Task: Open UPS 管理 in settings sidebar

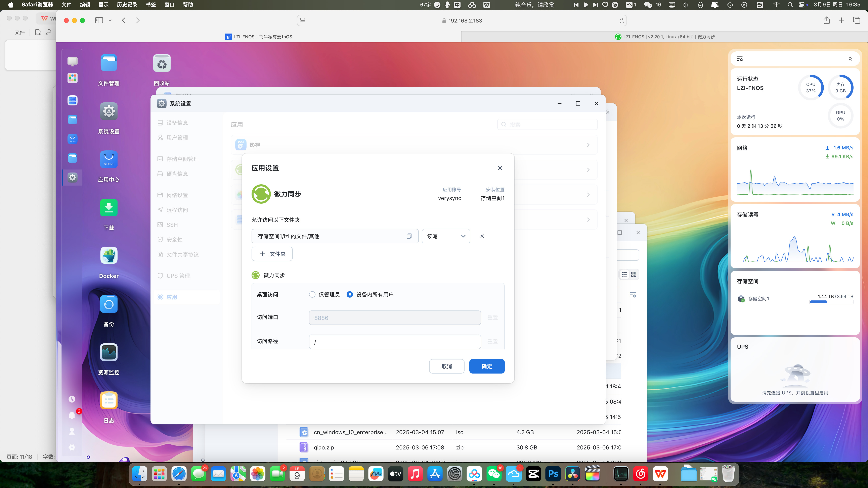Action: (187, 276)
